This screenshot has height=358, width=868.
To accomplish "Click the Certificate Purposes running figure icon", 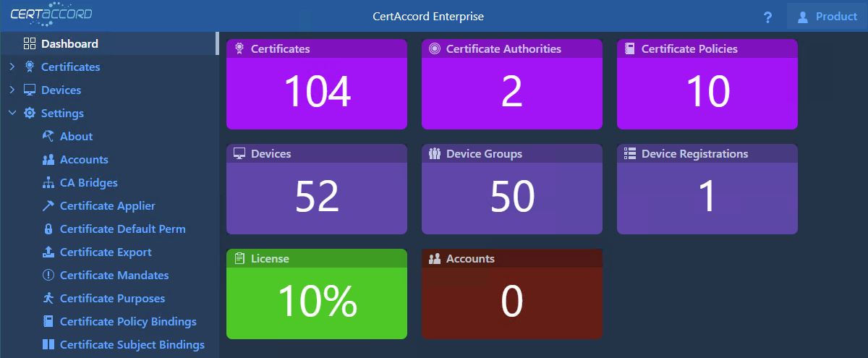I will [48, 298].
